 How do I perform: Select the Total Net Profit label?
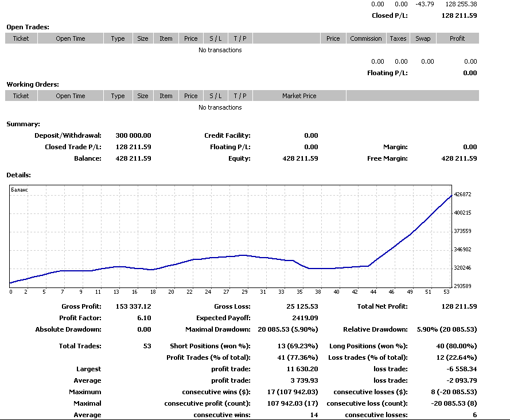point(382,306)
